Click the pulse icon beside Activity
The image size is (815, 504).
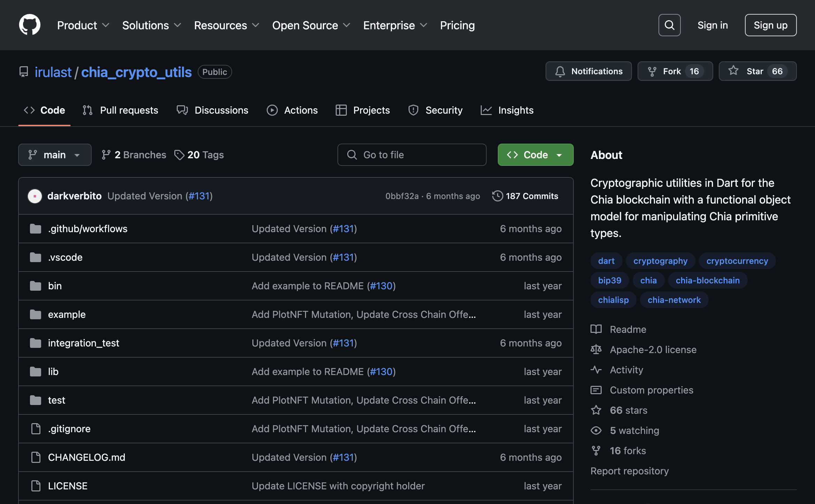[x=596, y=369]
